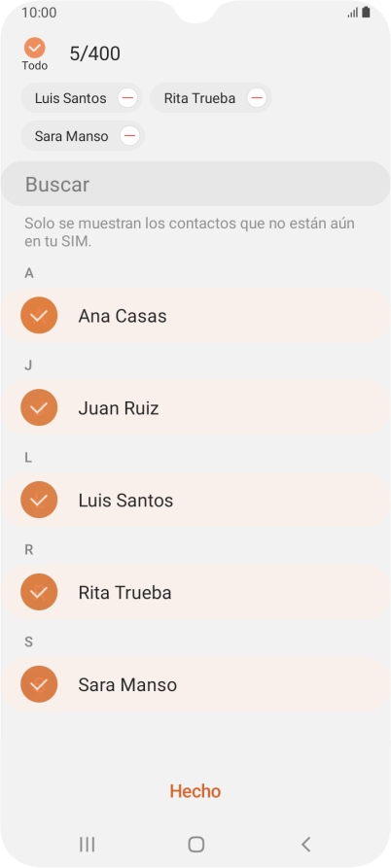Tap the Rita Trueba selected chip label
391x868 pixels.
(x=199, y=98)
